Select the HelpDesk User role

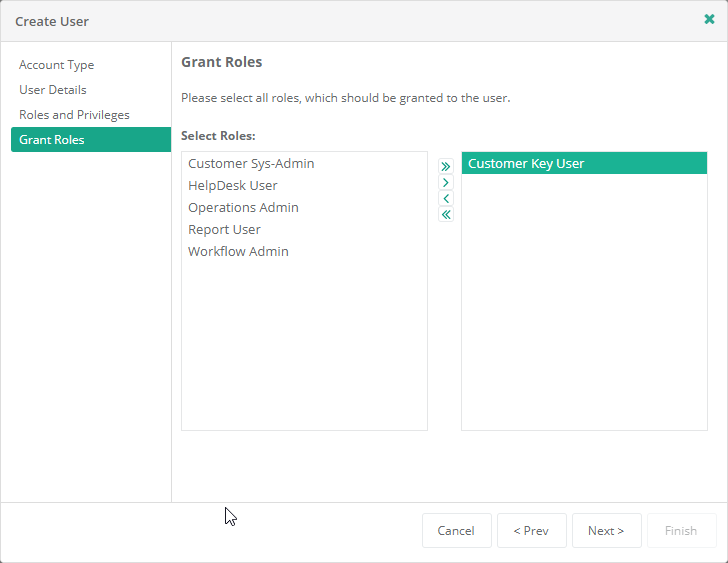[233, 186]
